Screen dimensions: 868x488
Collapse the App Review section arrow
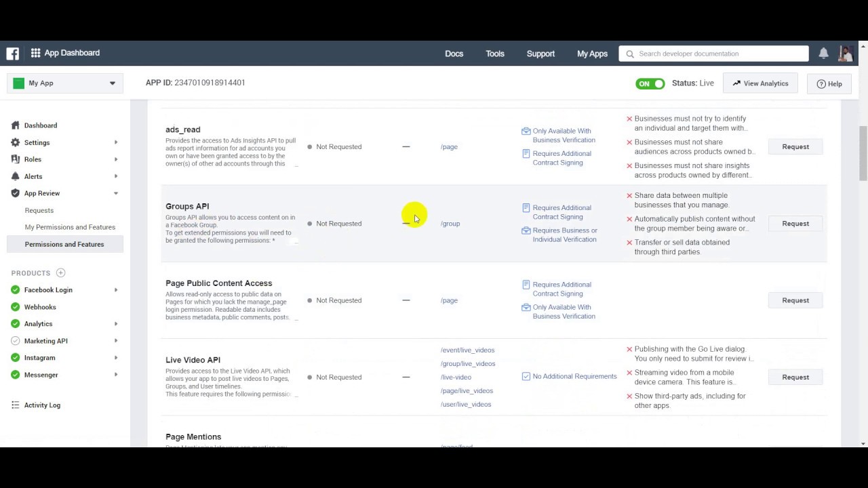pyautogui.click(x=116, y=193)
